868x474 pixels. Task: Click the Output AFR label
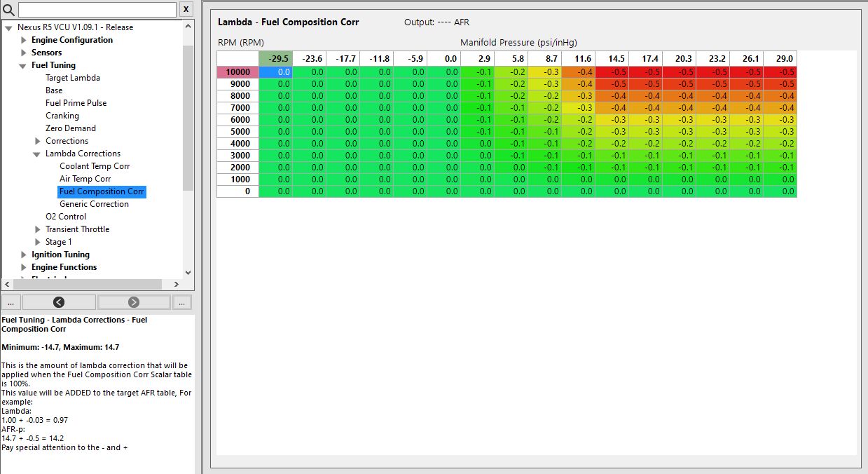(436, 22)
